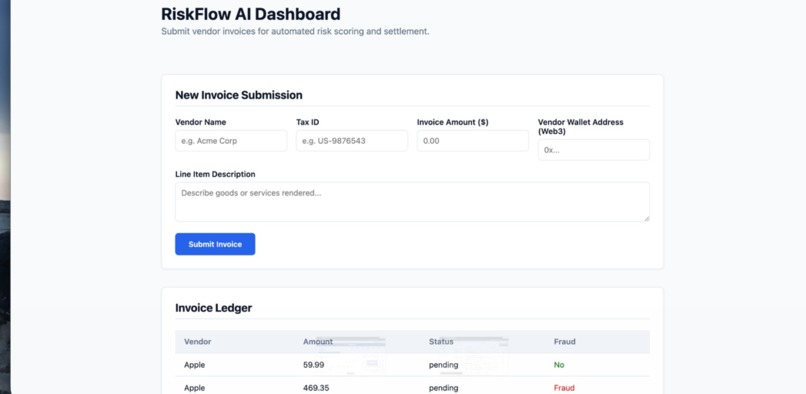Click the Fraud column header
806x394 pixels.
[x=564, y=342]
